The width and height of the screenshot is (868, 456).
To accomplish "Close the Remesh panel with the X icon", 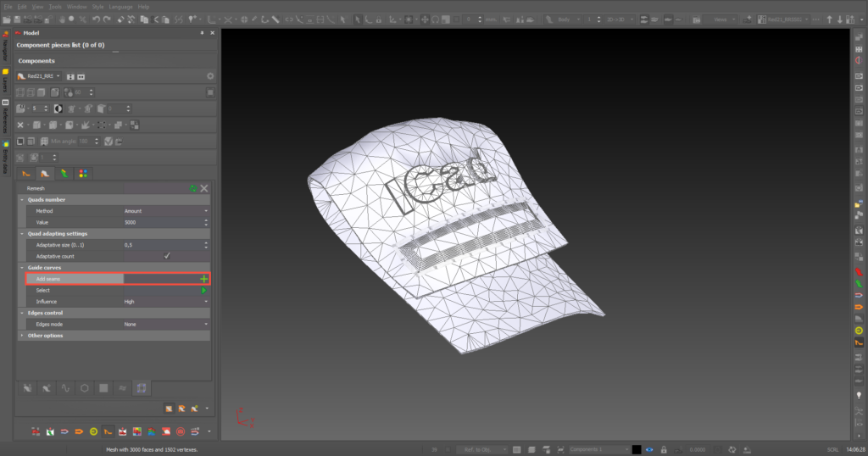I will (x=203, y=188).
